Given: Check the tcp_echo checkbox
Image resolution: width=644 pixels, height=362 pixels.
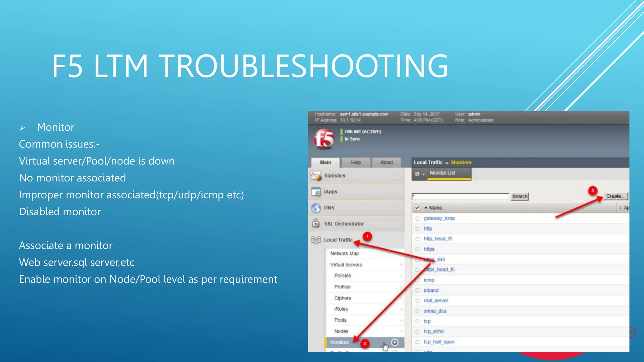Looking at the screenshot, I should (x=417, y=332).
